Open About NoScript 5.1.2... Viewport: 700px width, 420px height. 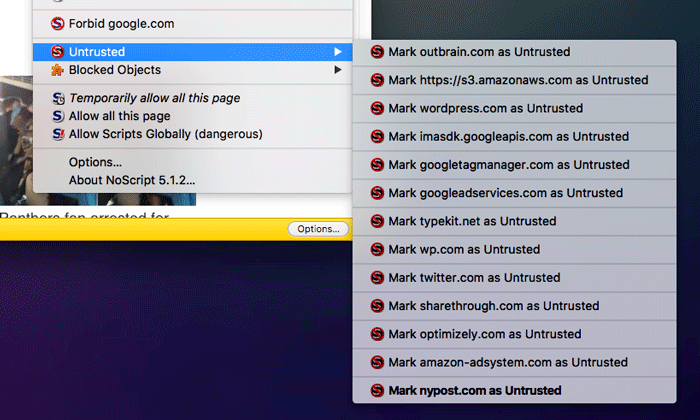(193, 180)
